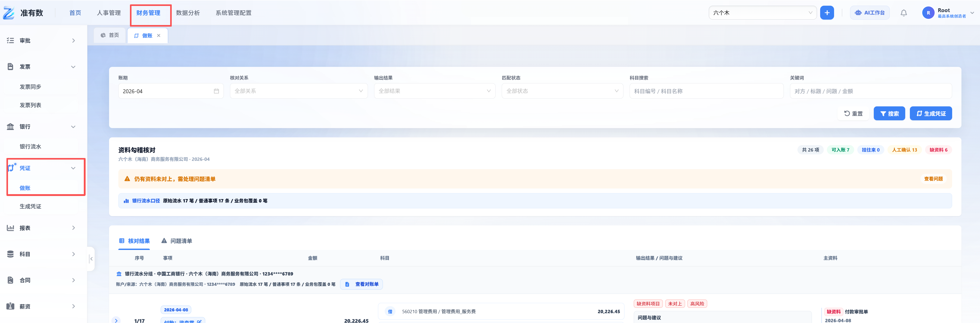Open 财务管理 in top navigation
980x323 pixels.
(x=148, y=13)
